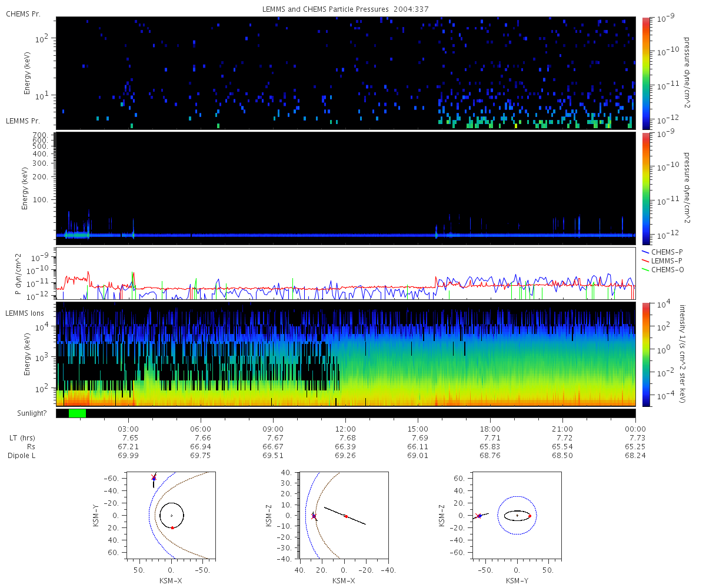
Task: Click the LEMMS Ions intensity color bar
Action: pos(645,354)
